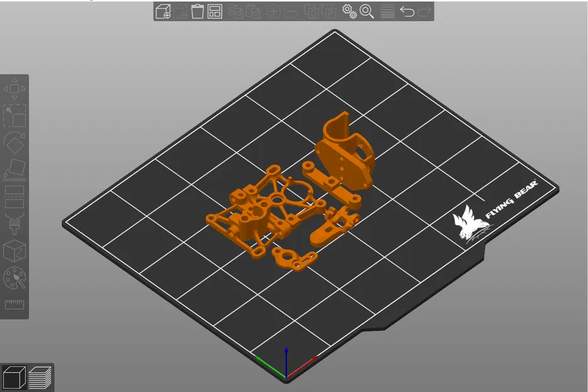The image size is (588, 392).
Task: Select the Measure ruler tool
Action: (x=14, y=304)
